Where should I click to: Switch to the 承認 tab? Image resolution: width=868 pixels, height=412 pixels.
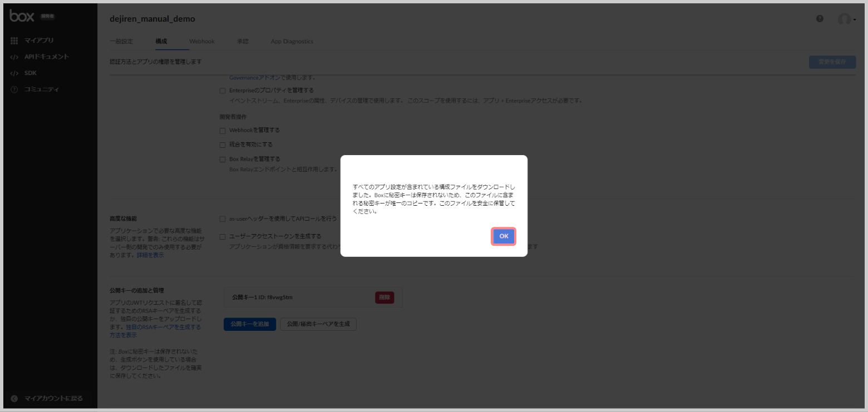243,42
